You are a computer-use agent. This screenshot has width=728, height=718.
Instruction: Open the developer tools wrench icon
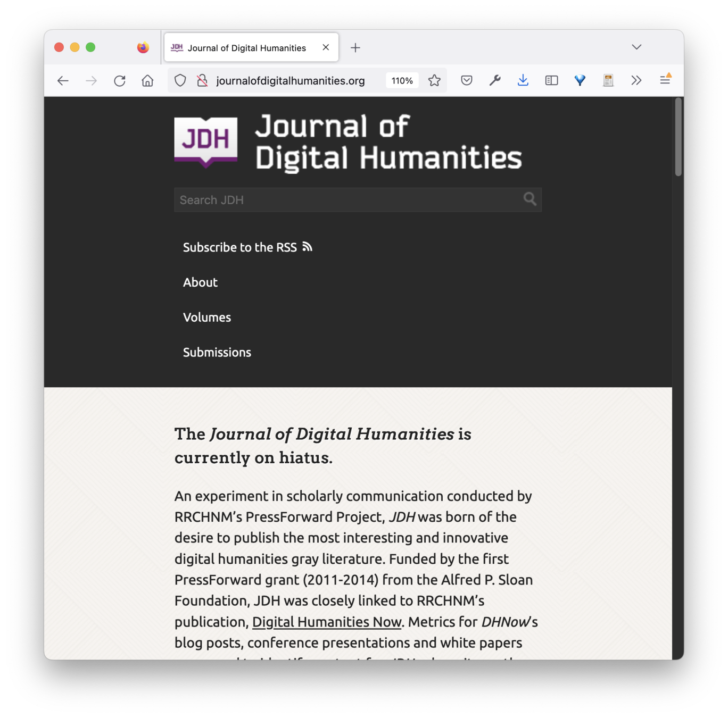coord(495,80)
